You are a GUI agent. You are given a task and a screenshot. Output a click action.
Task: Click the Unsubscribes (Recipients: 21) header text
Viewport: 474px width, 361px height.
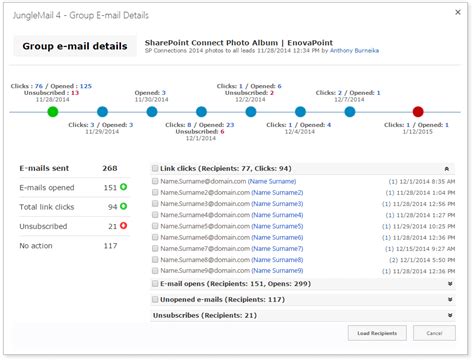[205, 315]
